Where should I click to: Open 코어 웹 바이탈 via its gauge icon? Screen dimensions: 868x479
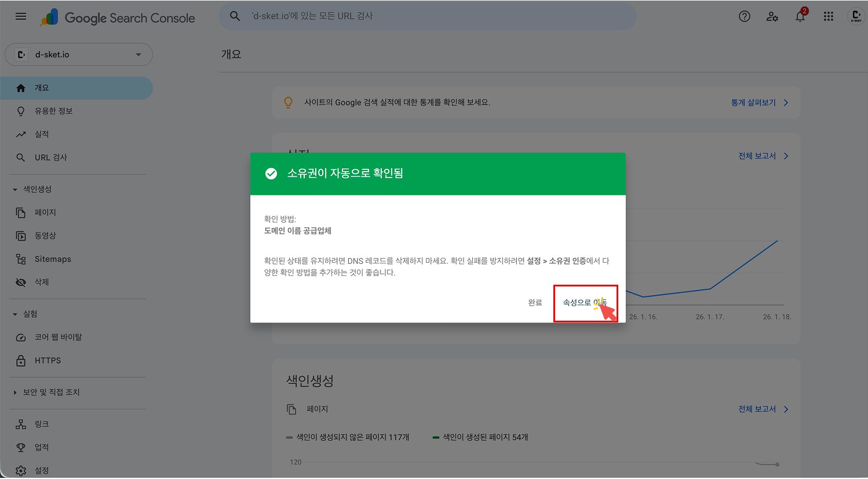21,337
